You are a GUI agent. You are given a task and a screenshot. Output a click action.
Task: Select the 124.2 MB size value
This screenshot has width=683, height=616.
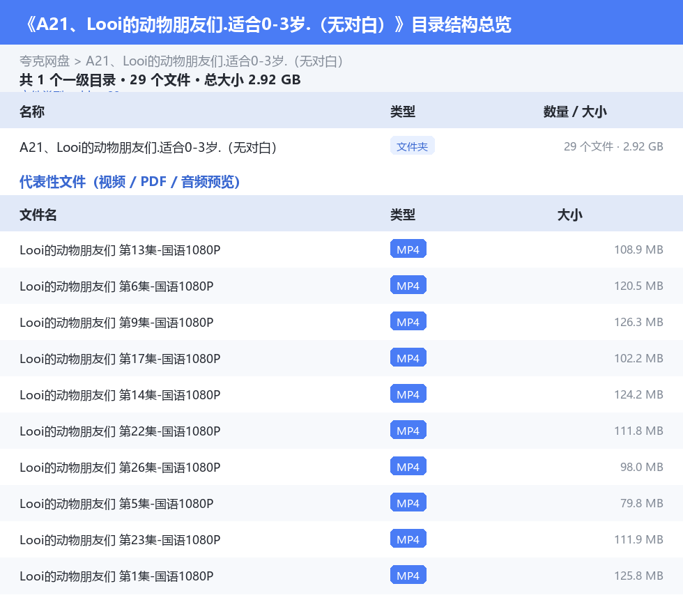coord(638,394)
